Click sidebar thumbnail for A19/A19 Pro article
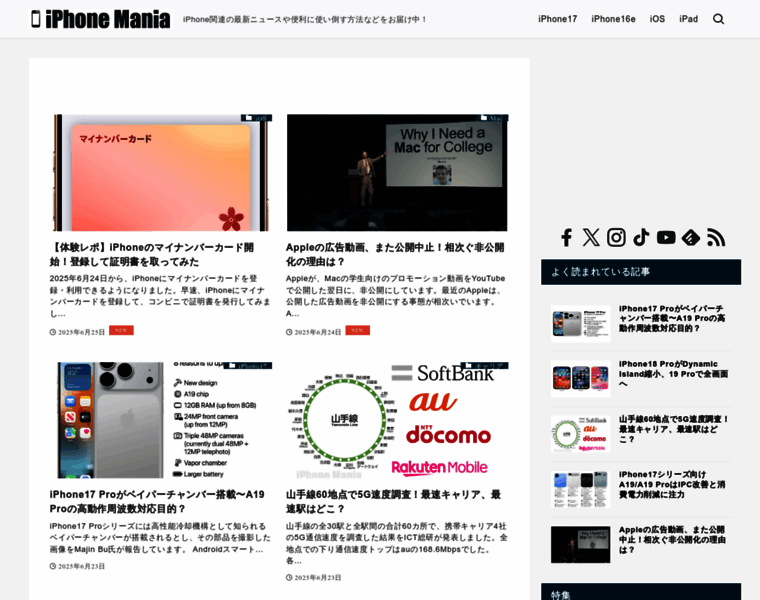The height and width of the screenshot is (600, 760). (x=581, y=489)
